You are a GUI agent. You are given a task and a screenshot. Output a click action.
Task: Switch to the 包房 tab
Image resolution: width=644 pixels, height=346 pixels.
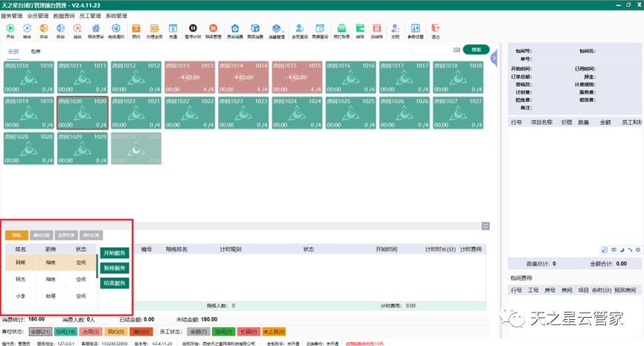tap(36, 51)
